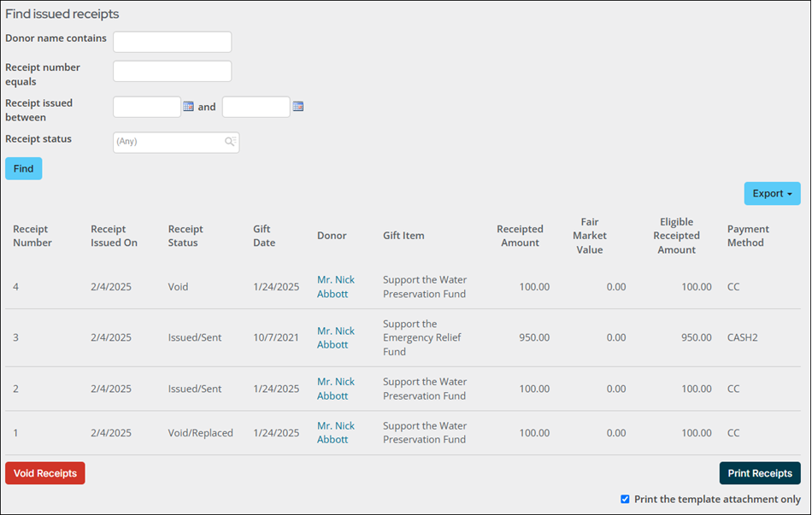The width and height of the screenshot is (812, 515).
Task: Toggle 'Print the template attachment only' checkbox
Action: coord(625,499)
